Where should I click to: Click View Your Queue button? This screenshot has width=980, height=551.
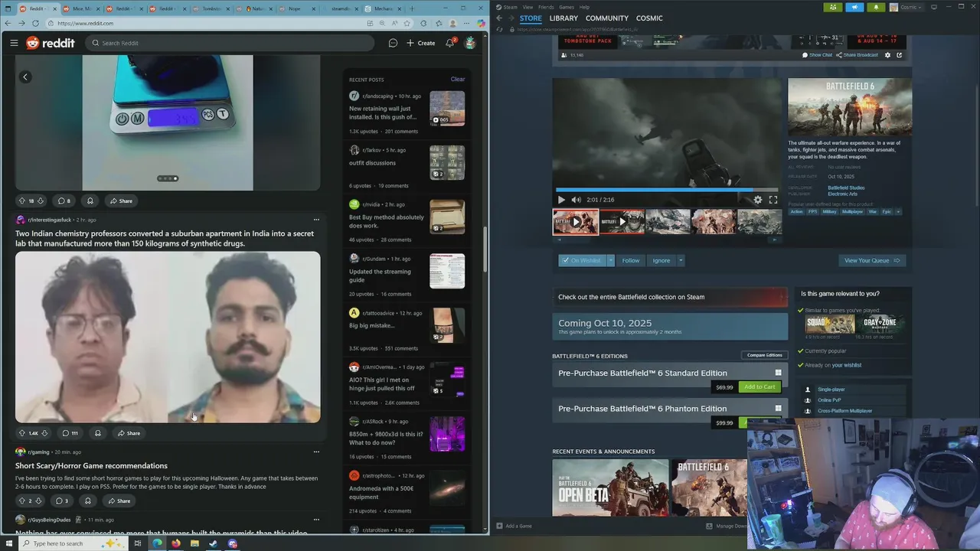coord(872,260)
